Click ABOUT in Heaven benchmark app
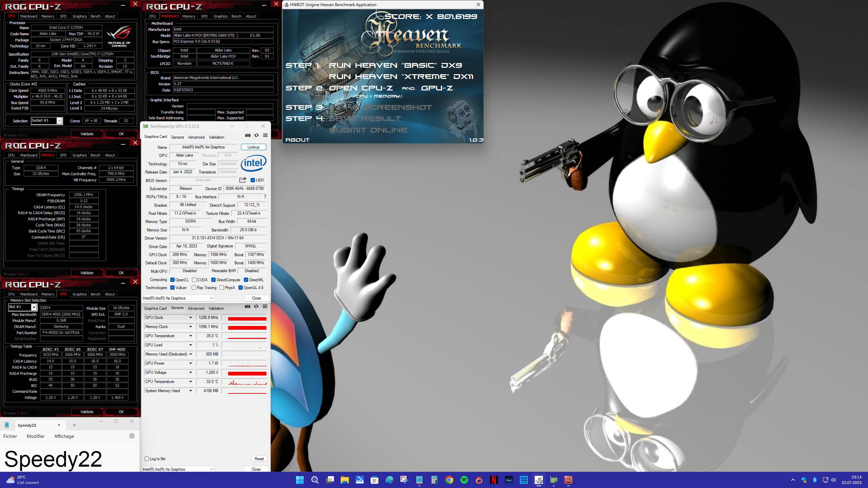Screen dimensions: 868x488 [297, 140]
